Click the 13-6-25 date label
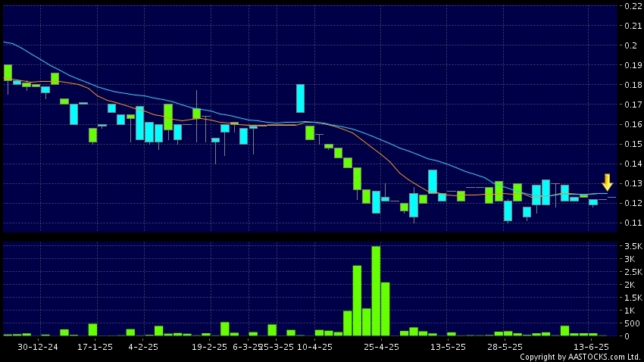This screenshot has width=644, height=362. [591, 347]
